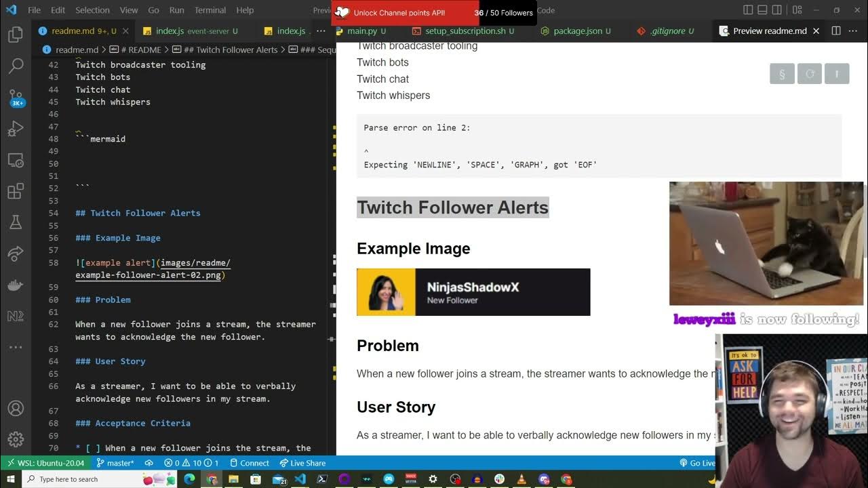Click Live Share in the status bar
This screenshot has height=488, width=868.
point(302,463)
